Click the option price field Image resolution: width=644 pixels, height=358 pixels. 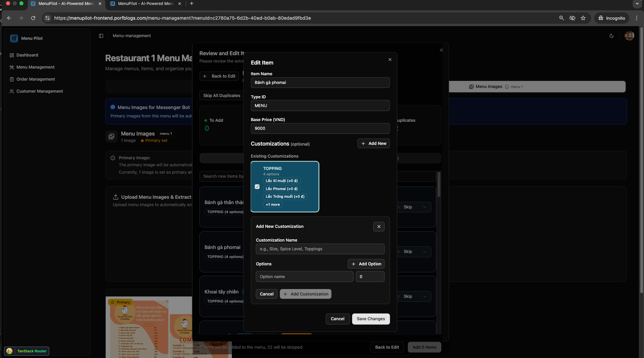click(x=370, y=276)
